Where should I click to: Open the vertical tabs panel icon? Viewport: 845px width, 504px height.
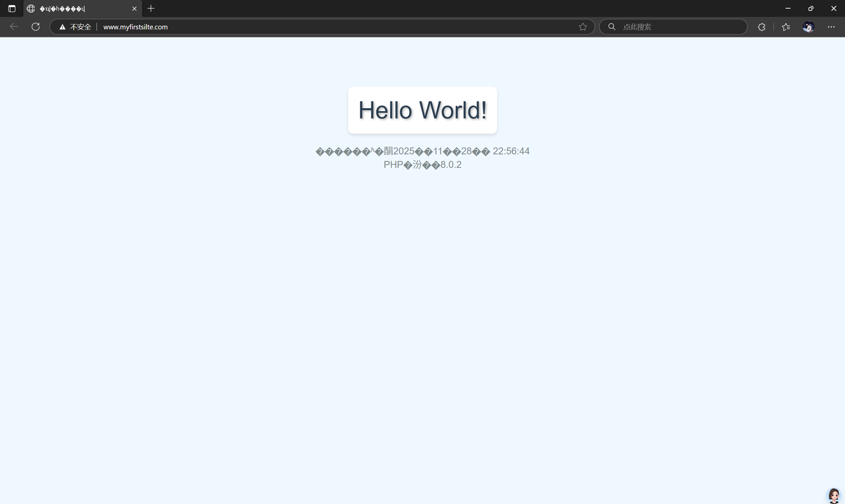[x=12, y=9]
